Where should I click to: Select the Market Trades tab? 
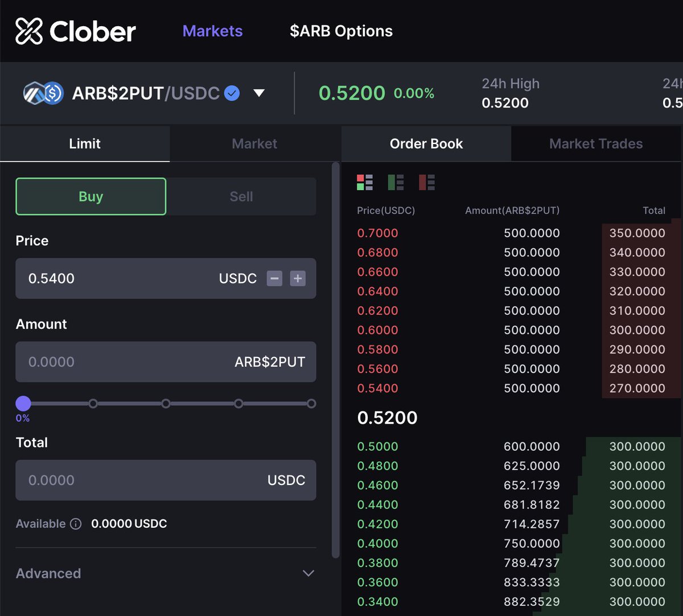click(x=596, y=143)
